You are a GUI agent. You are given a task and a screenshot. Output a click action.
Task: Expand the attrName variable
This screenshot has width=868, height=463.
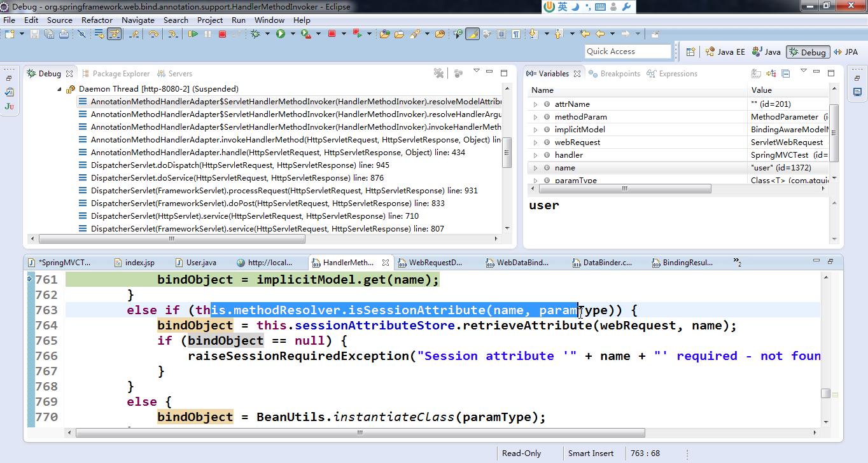point(535,104)
